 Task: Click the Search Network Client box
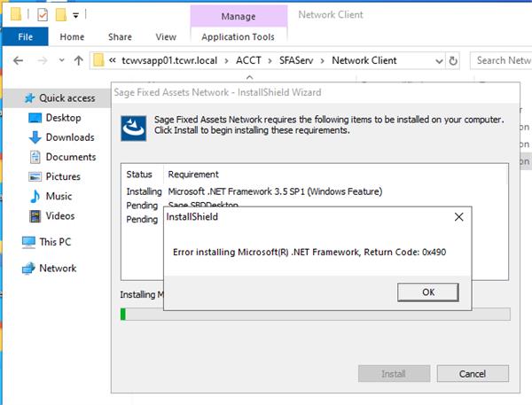pyautogui.click(x=502, y=60)
